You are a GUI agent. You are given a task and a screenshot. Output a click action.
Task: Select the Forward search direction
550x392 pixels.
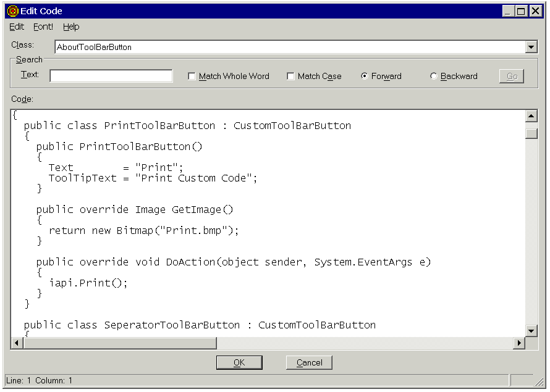pos(365,77)
